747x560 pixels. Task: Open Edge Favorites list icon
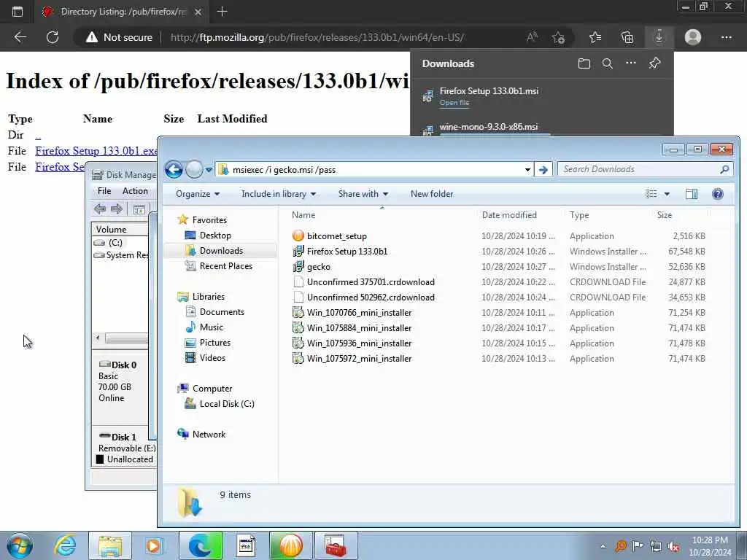[595, 37]
